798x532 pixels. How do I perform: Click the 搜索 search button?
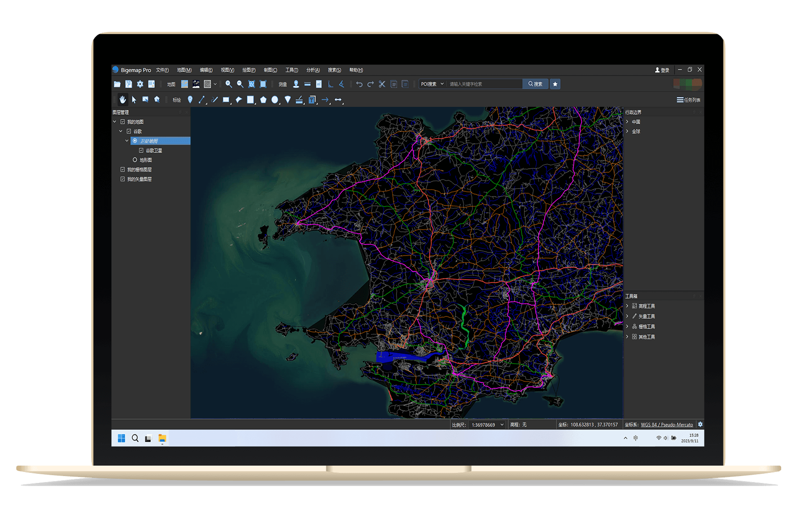(535, 84)
